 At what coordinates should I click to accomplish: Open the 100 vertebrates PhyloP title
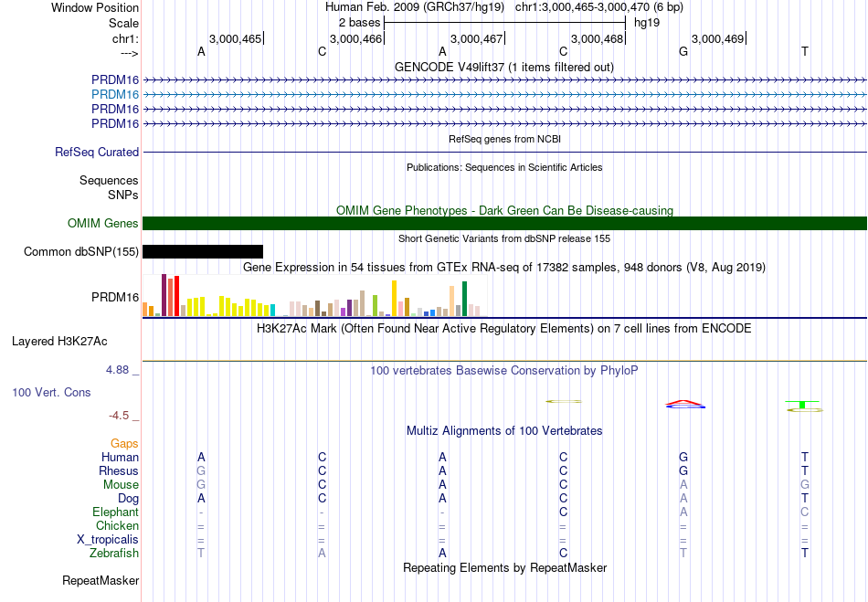[503, 371]
